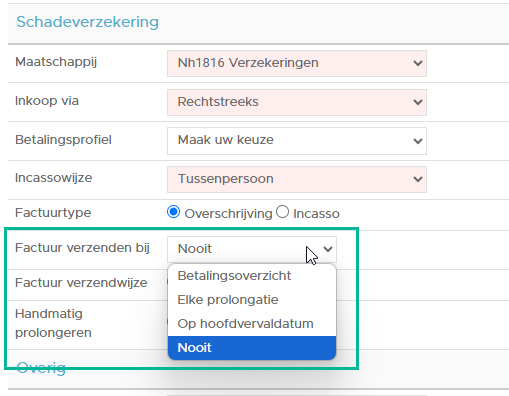Select the Incasso radio button

tap(282, 212)
